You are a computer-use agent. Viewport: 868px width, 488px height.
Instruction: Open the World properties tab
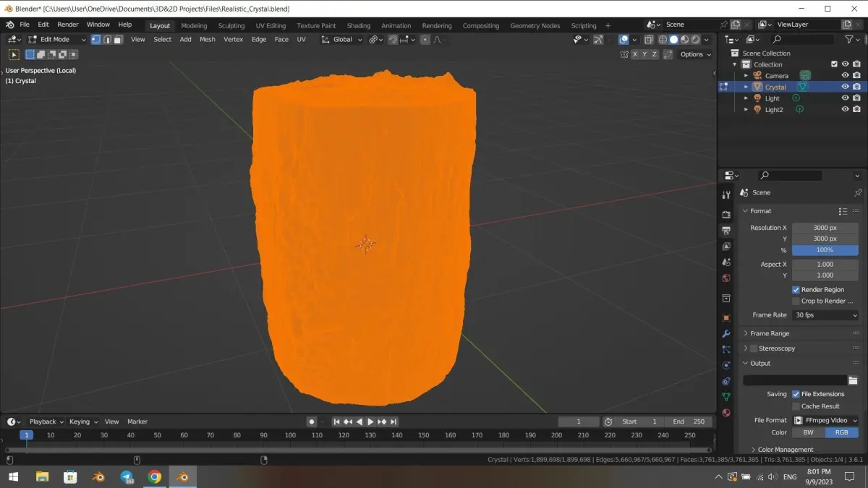tap(726, 278)
